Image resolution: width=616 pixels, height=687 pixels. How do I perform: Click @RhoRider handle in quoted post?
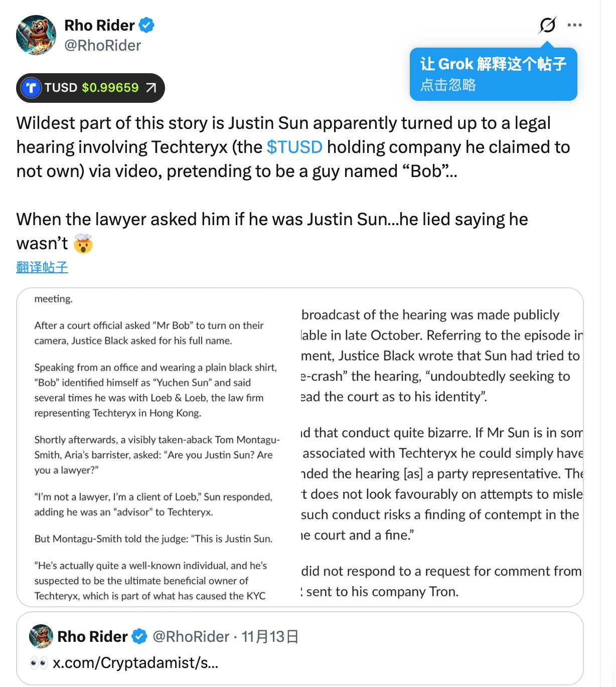191,637
